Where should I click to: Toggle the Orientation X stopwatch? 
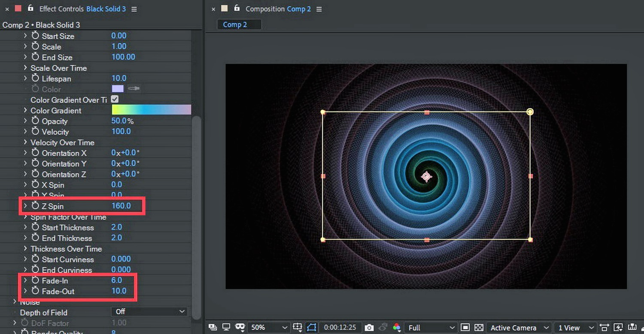click(x=35, y=153)
